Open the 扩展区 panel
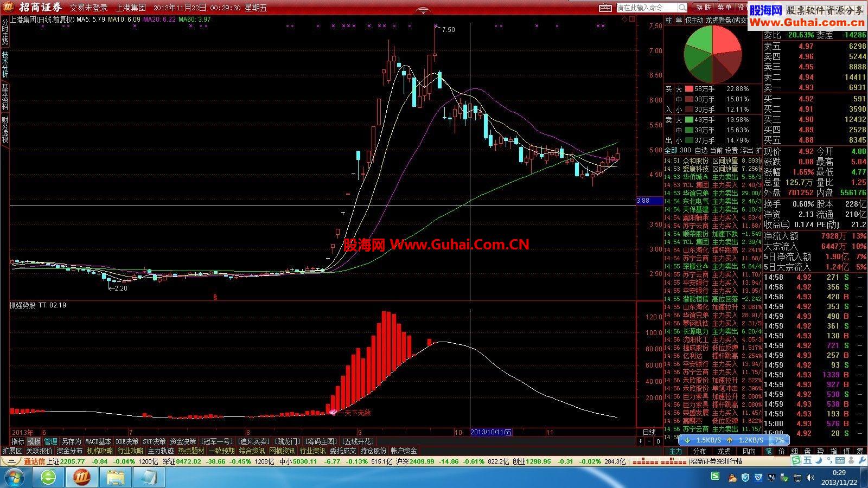 12,451
